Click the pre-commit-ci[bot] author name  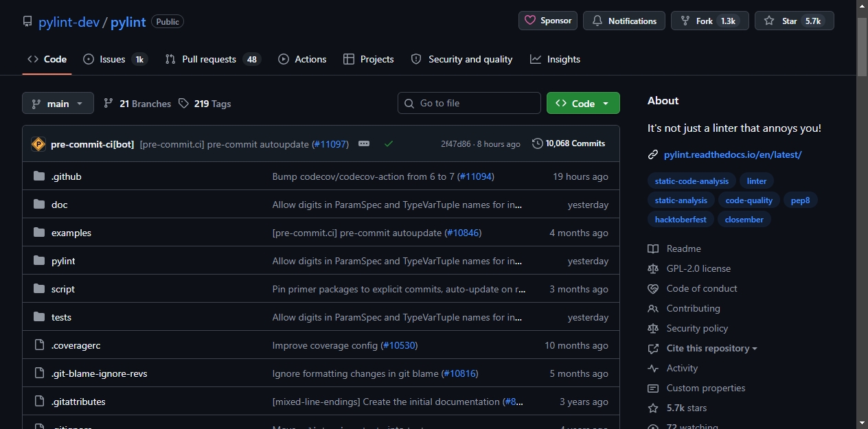pos(93,144)
